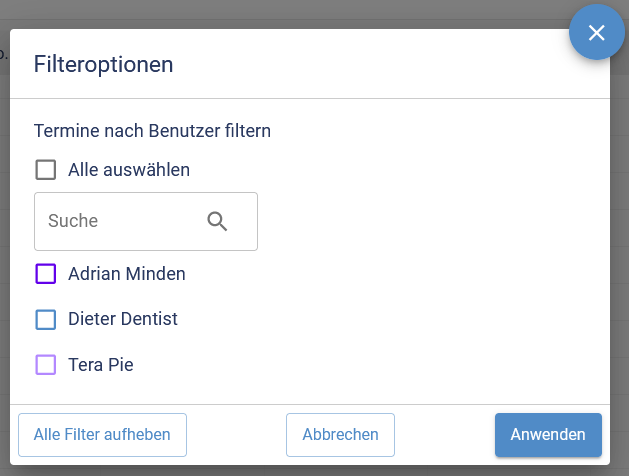Click the magnifier search icon
This screenshot has width=629, height=476.
click(x=217, y=221)
